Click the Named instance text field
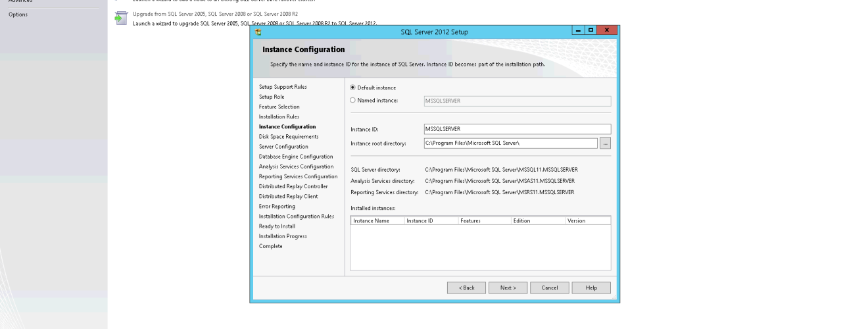The image size is (868, 329). pyautogui.click(x=518, y=101)
